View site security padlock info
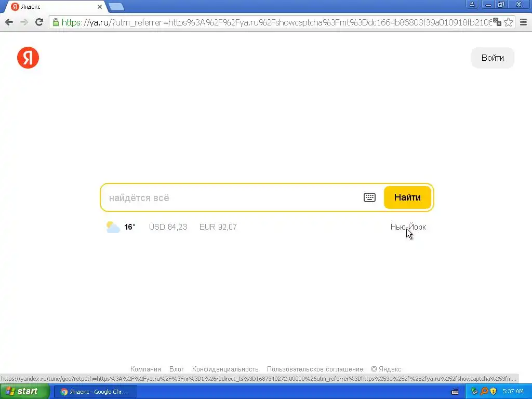The height and width of the screenshot is (399, 532). point(56,22)
